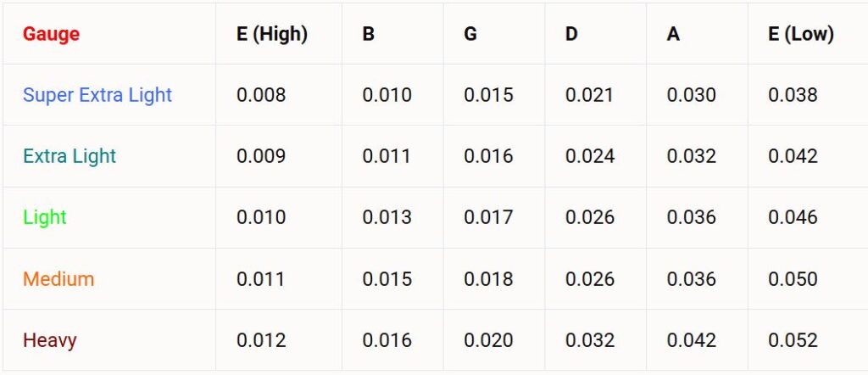This screenshot has width=868, height=375.
Task: Select the E (High) column header
Action: [271, 34]
